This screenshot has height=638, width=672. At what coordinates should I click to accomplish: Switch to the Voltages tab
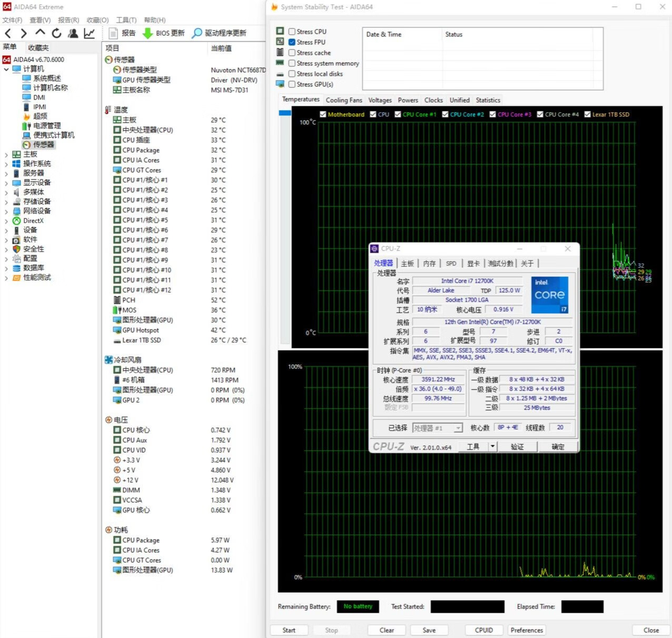(x=380, y=100)
